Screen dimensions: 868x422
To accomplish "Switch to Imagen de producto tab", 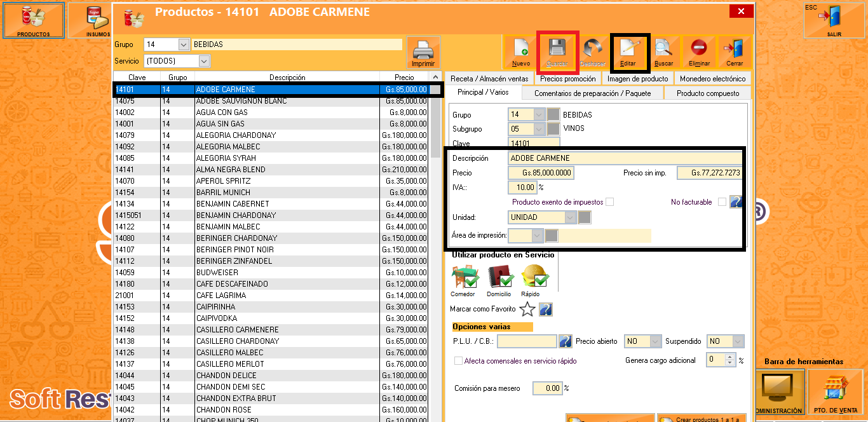I will pos(637,79).
